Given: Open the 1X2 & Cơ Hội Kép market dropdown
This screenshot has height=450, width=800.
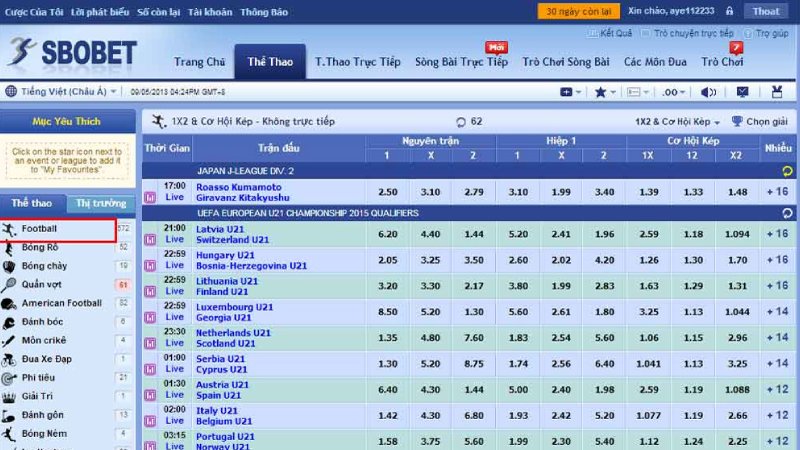Looking at the screenshot, I should [x=677, y=122].
